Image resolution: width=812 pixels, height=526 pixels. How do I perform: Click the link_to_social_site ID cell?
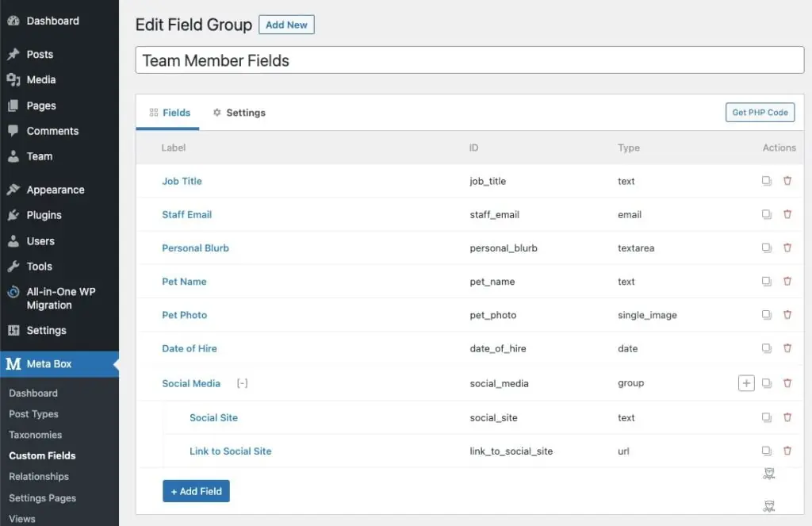pyautogui.click(x=511, y=451)
